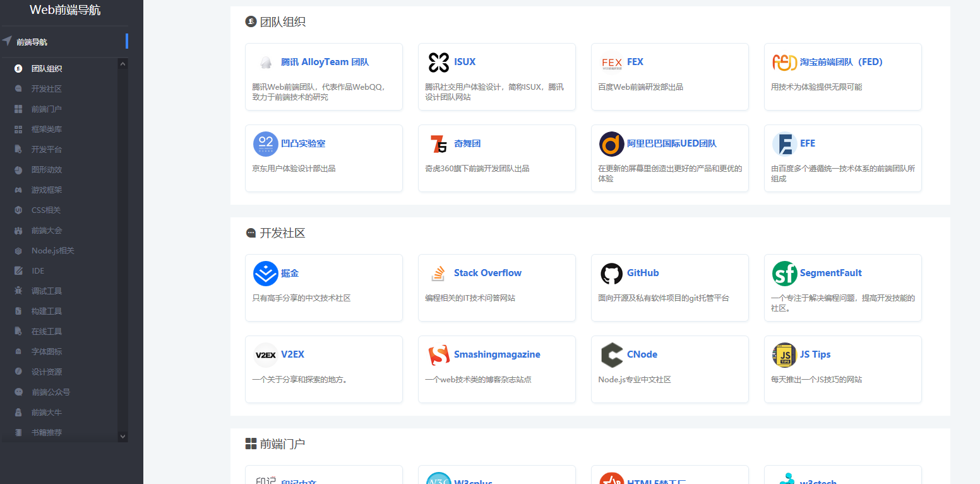Image resolution: width=980 pixels, height=484 pixels.
Task: Click the 开发社区 section heading
Action: tap(282, 233)
